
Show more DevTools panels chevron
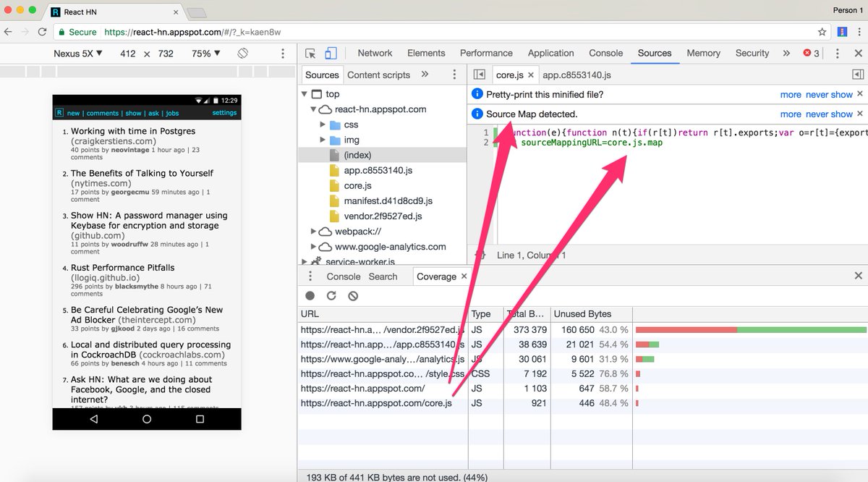click(786, 54)
